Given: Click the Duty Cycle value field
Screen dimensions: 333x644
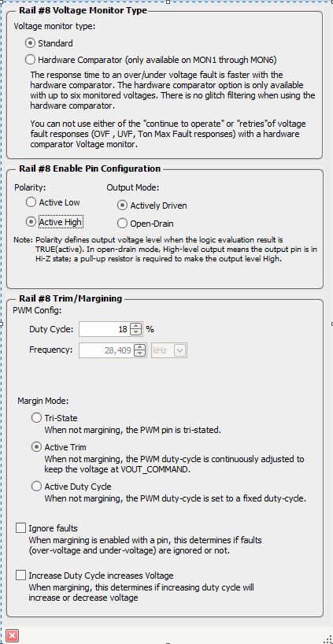Looking at the screenshot, I should [x=104, y=329].
